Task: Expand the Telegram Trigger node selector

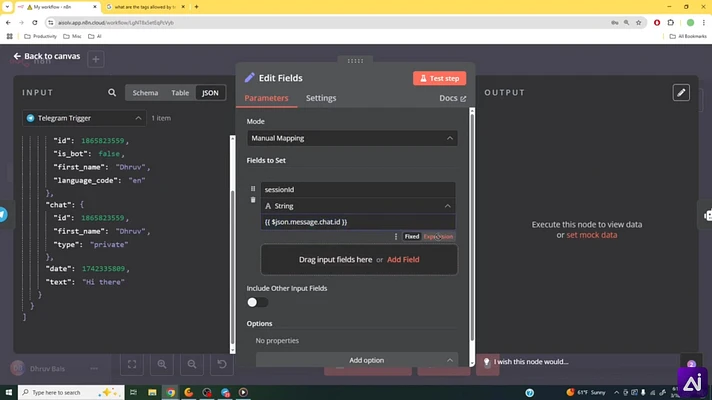Action: coord(84,118)
